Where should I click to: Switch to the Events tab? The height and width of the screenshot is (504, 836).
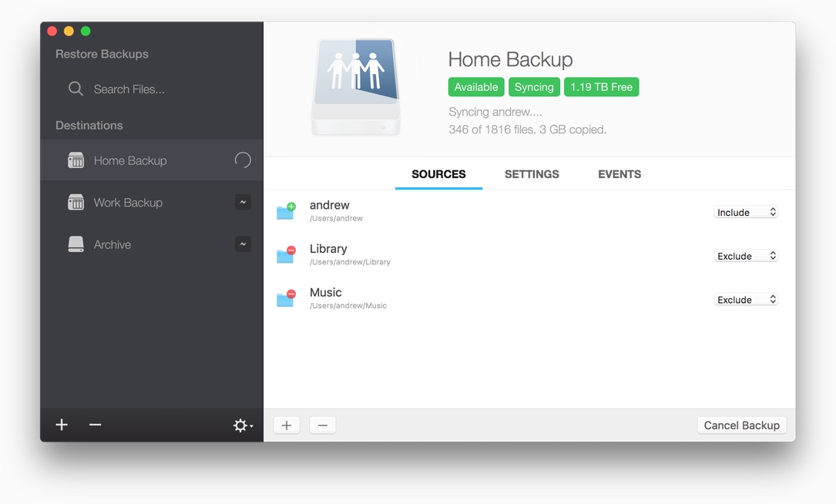[x=619, y=174]
